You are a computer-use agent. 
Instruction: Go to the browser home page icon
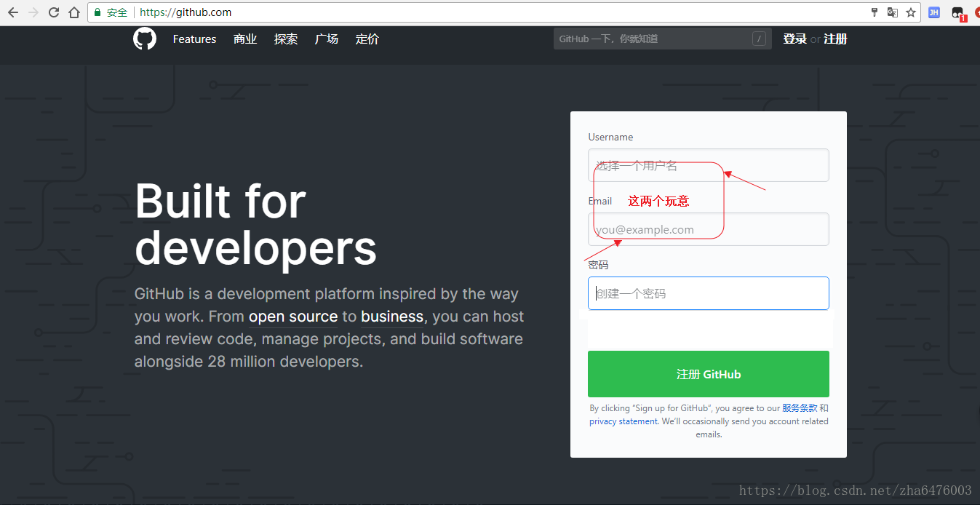[74, 12]
